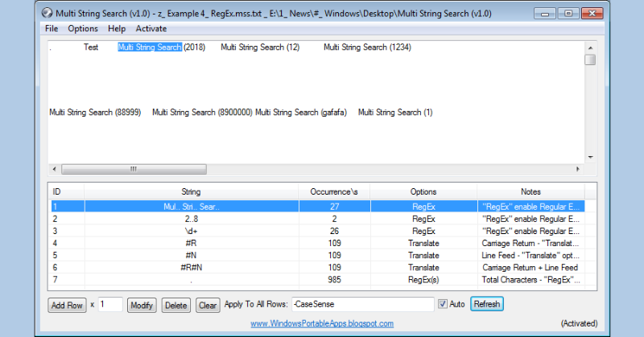Click the app icon in title bar

47,13
